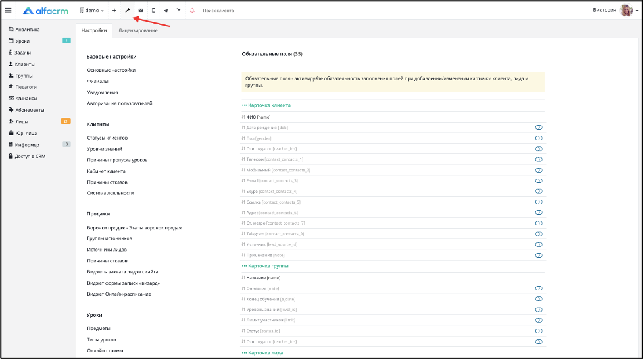Screen dimensions: 644x359
Task: Open the hamburger menu icon
Action: (8, 11)
